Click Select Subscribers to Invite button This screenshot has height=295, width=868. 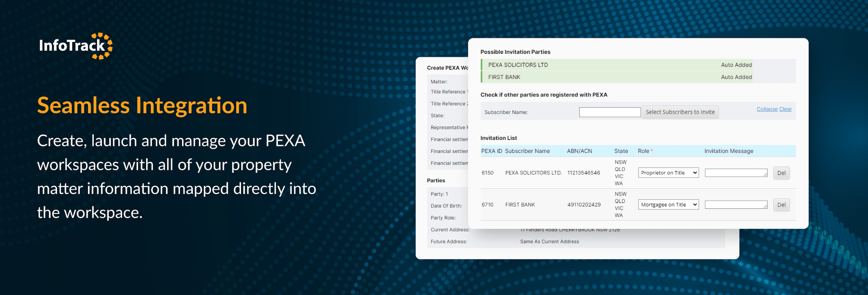tap(680, 112)
